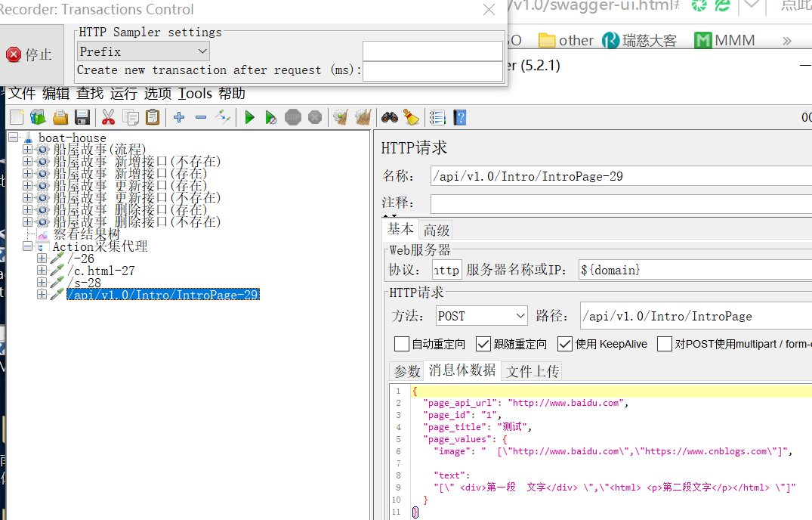Image resolution: width=812 pixels, height=520 pixels.
Task: Click the Cut scissors icon in toolbar
Action: (108, 118)
